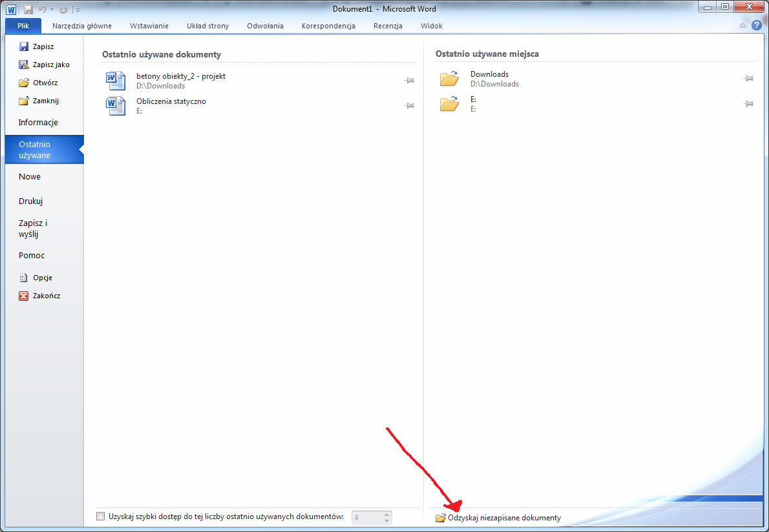Click the Word file icon for betony obiekty_2
769x532 pixels.
116,80
